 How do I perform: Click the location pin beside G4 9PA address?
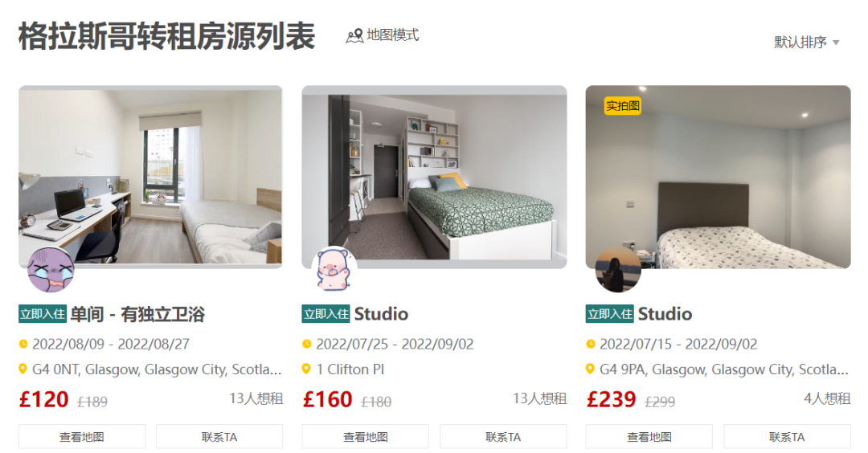[590, 369]
